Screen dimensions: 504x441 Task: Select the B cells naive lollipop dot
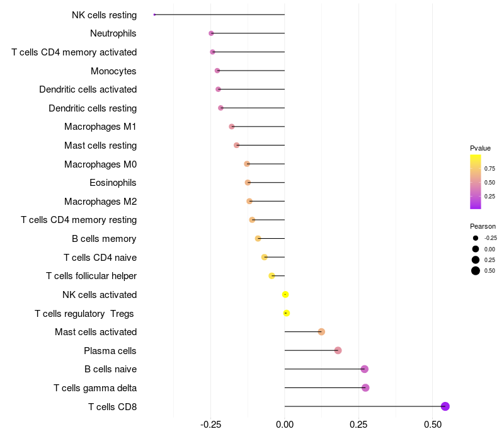364,369
